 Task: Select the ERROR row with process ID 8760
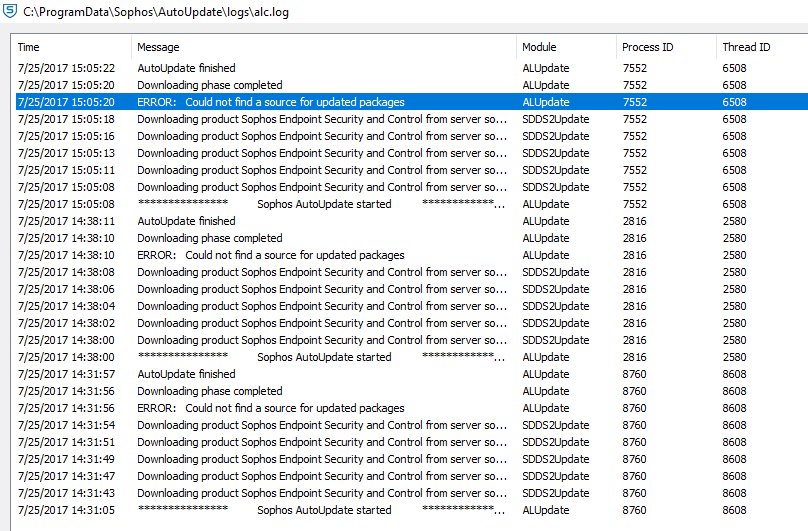tap(412, 408)
